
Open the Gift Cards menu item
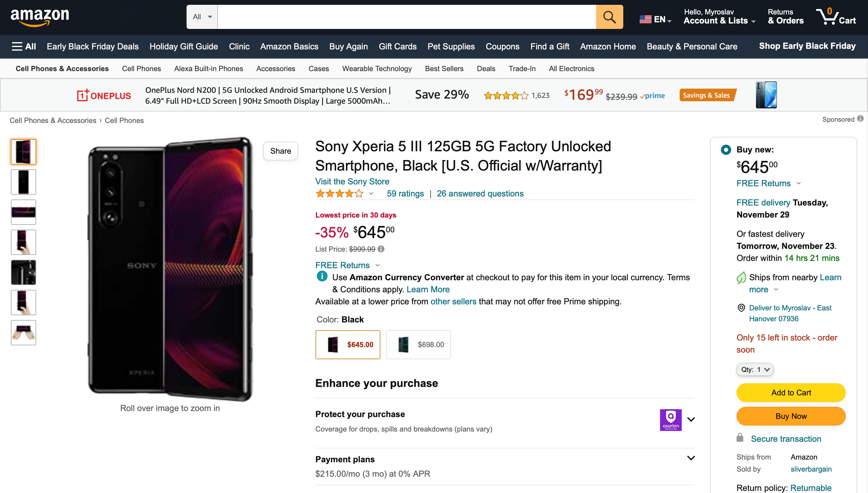(398, 46)
